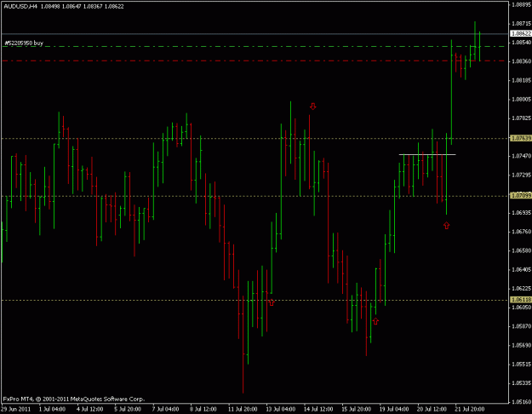Click the AUDUSD,H4 chart title text
This screenshot has height=414, width=532.
[20, 7]
